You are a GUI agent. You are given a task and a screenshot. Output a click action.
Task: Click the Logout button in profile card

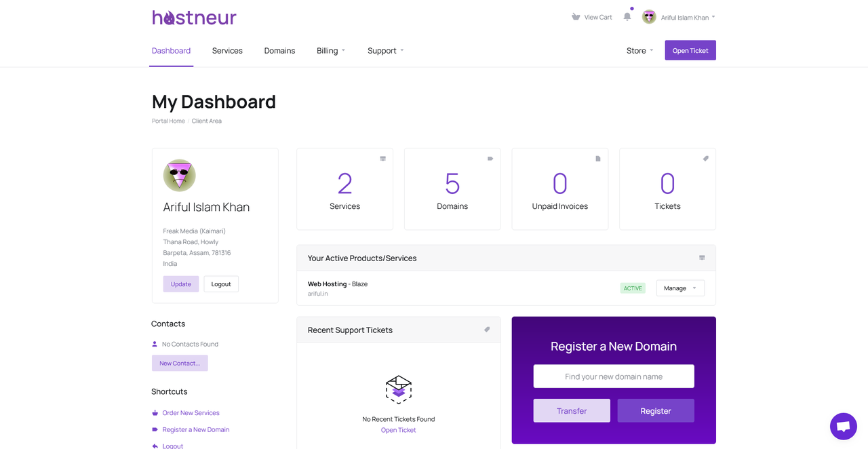[x=221, y=284]
